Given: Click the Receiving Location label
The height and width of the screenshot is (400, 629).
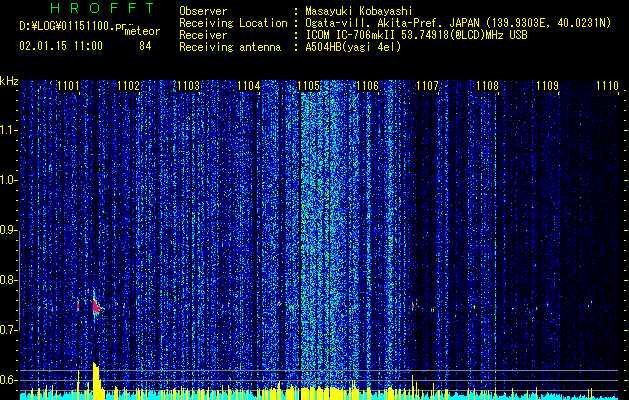Looking at the screenshot, I should pyautogui.click(x=233, y=23).
